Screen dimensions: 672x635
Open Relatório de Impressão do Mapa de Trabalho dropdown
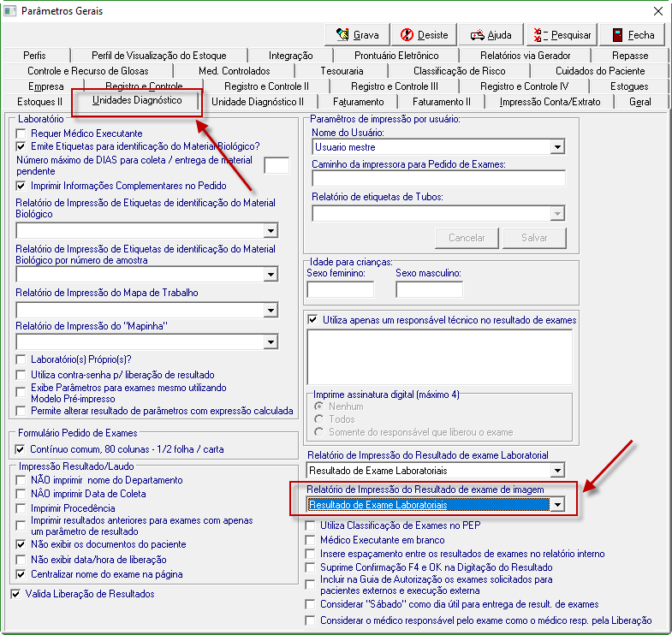271,310
